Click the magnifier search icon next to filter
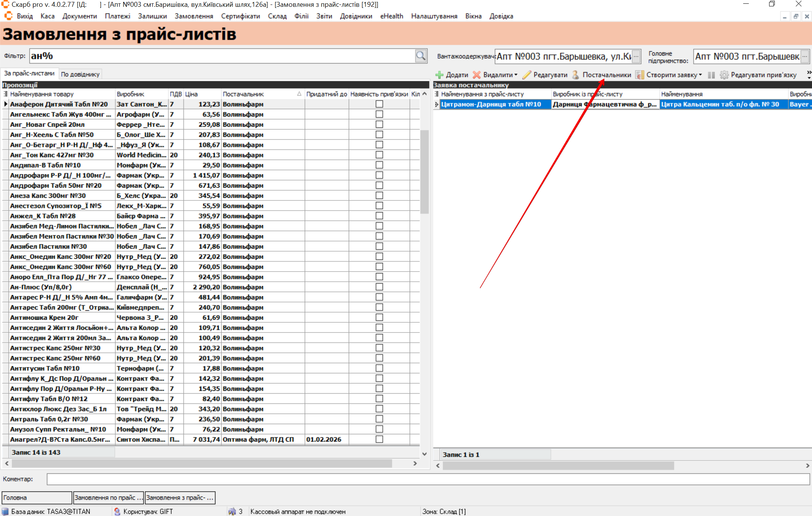812x516 pixels. 420,56
